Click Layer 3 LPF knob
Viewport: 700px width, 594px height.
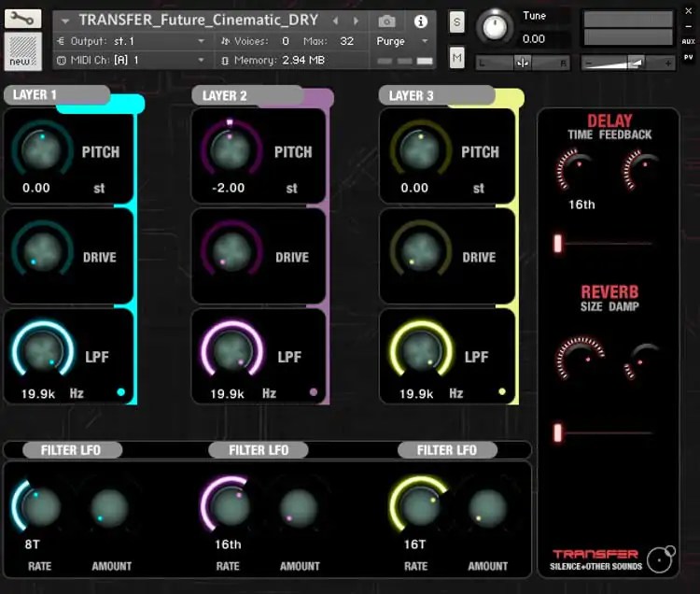point(421,351)
